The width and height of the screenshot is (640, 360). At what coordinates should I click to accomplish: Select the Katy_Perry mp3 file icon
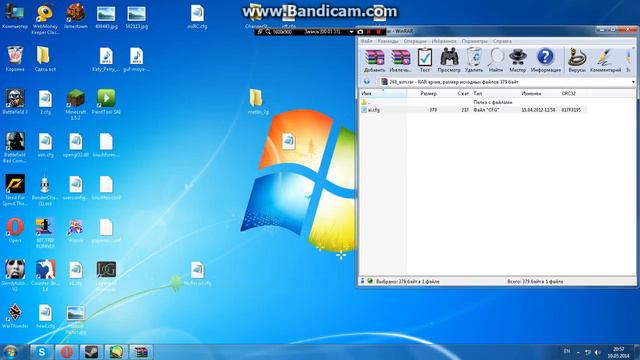click(106, 59)
